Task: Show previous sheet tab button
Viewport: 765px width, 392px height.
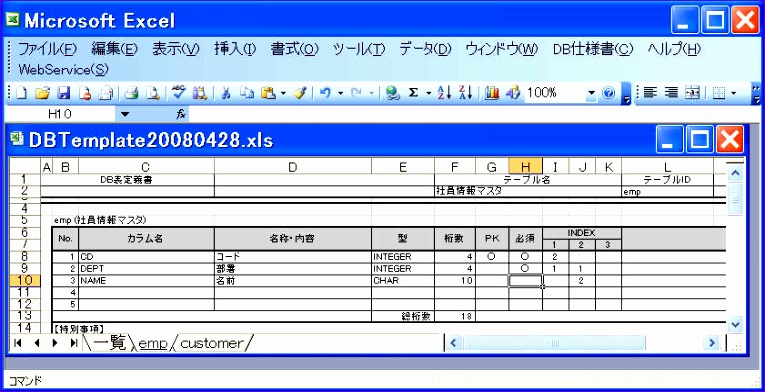Action: (37, 343)
